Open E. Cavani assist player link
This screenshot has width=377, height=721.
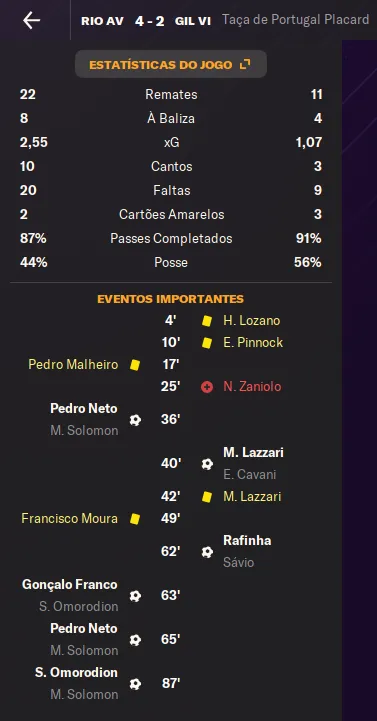pyautogui.click(x=250, y=475)
